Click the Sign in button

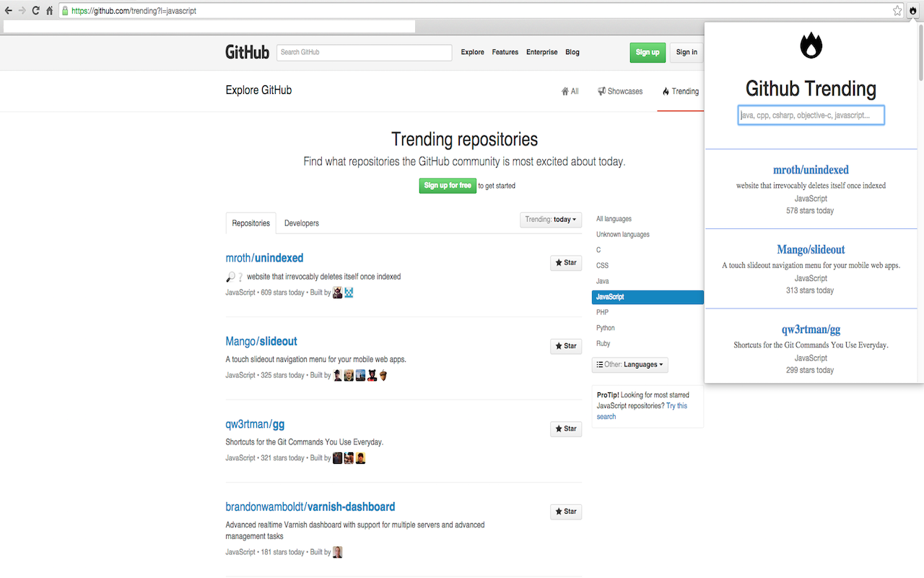[x=687, y=52]
